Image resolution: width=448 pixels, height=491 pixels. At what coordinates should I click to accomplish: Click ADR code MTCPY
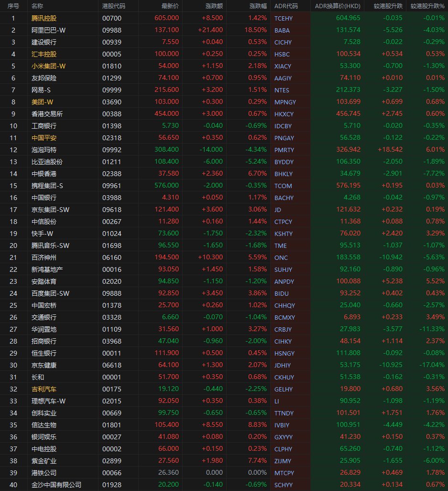(284, 473)
